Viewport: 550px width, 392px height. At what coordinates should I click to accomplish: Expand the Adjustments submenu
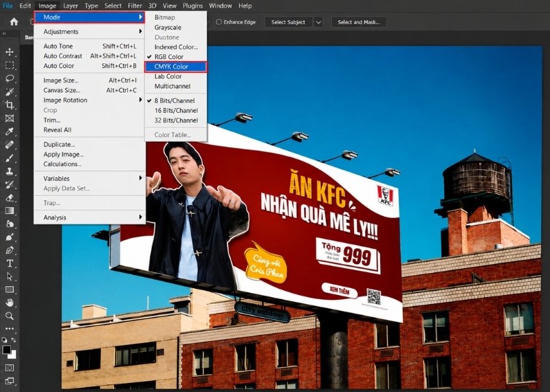click(89, 32)
